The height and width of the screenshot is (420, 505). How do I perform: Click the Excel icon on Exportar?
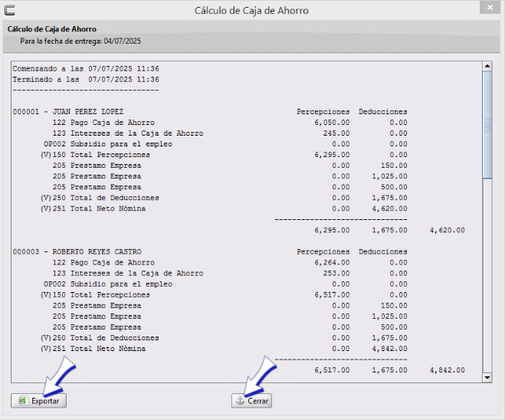point(22,401)
